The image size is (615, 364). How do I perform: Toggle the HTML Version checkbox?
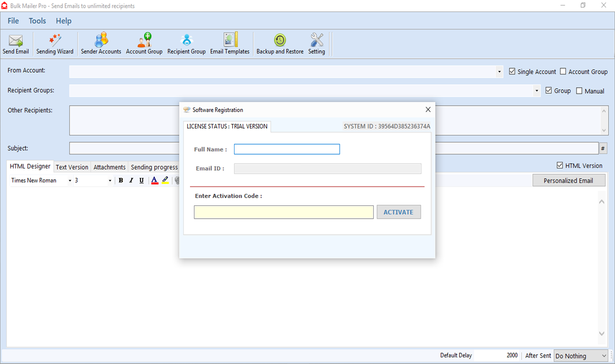560,166
